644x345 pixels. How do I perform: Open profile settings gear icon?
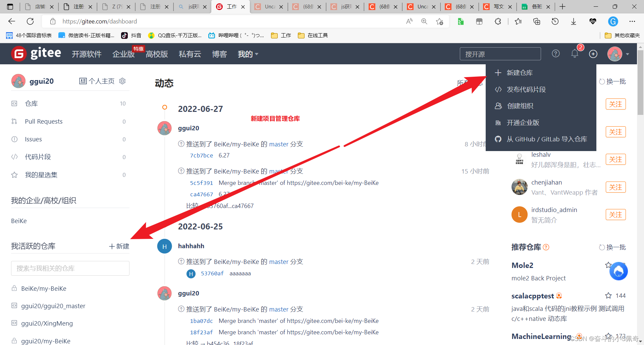tap(122, 81)
